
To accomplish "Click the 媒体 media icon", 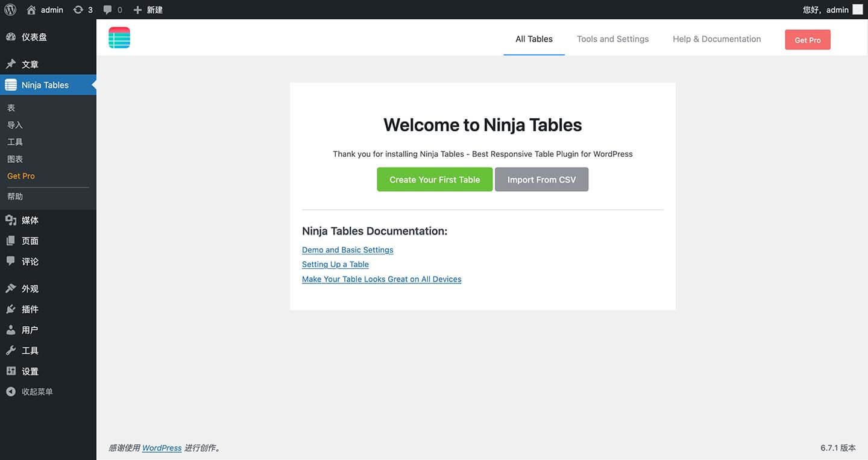I will click(11, 220).
